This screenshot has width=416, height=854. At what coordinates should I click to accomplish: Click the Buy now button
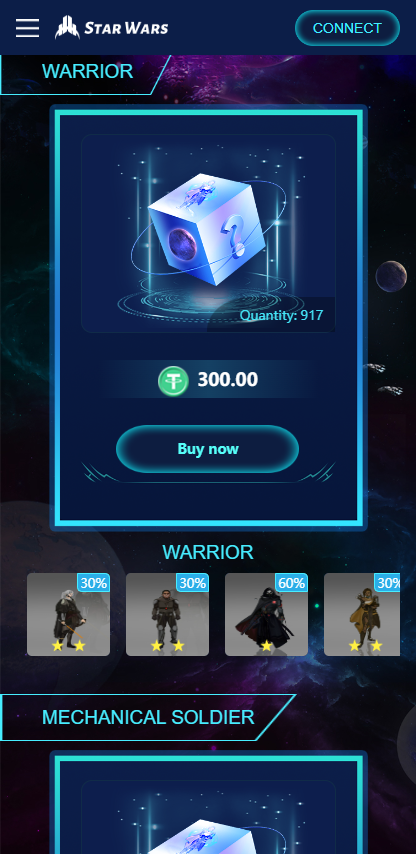tap(207, 449)
